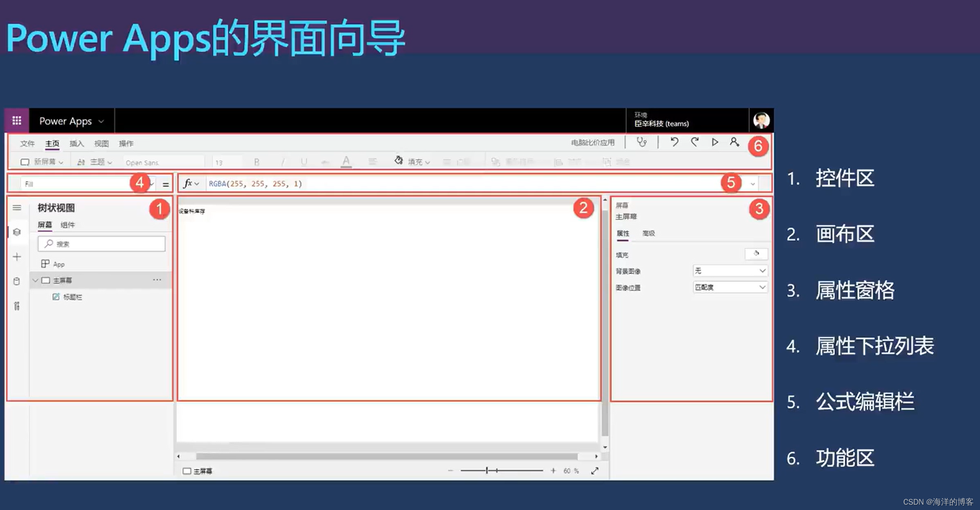Open the text alignment tool
Image resolution: width=980 pixels, height=510 pixels.
click(372, 162)
